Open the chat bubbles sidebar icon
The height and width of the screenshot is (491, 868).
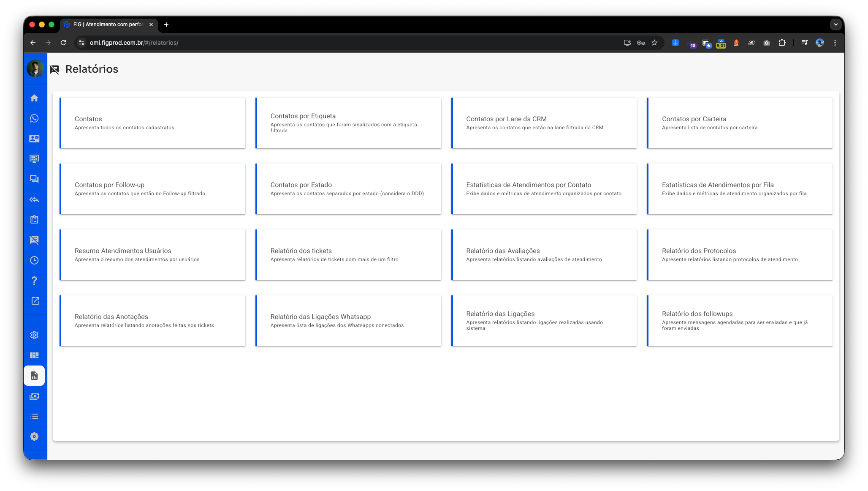(x=35, y=179)
